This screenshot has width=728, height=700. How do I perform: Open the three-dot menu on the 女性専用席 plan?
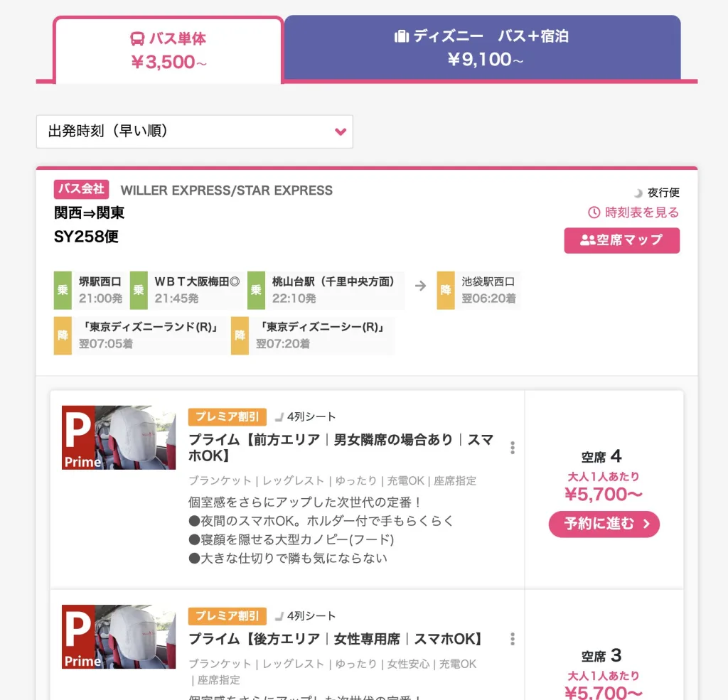[x=511, y=640]
